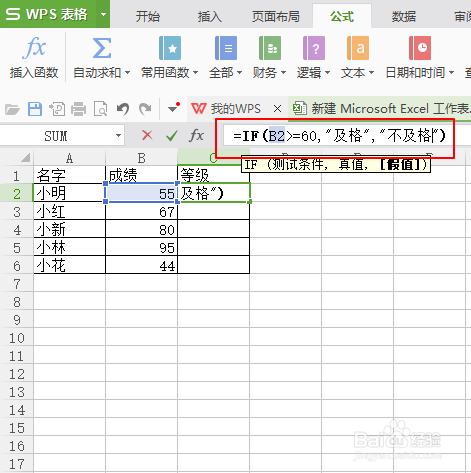
Task: Click header cell 成绩
Action: click(141, 175)
